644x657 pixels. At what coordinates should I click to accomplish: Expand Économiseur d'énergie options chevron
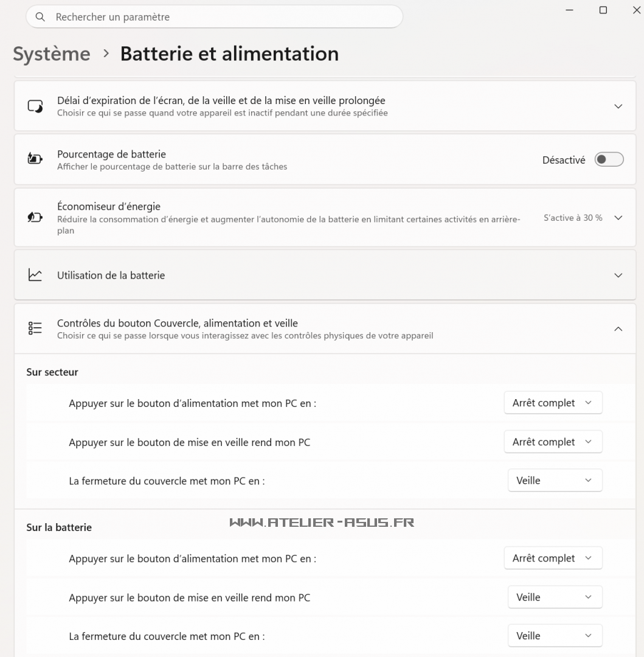pos(618,218)
